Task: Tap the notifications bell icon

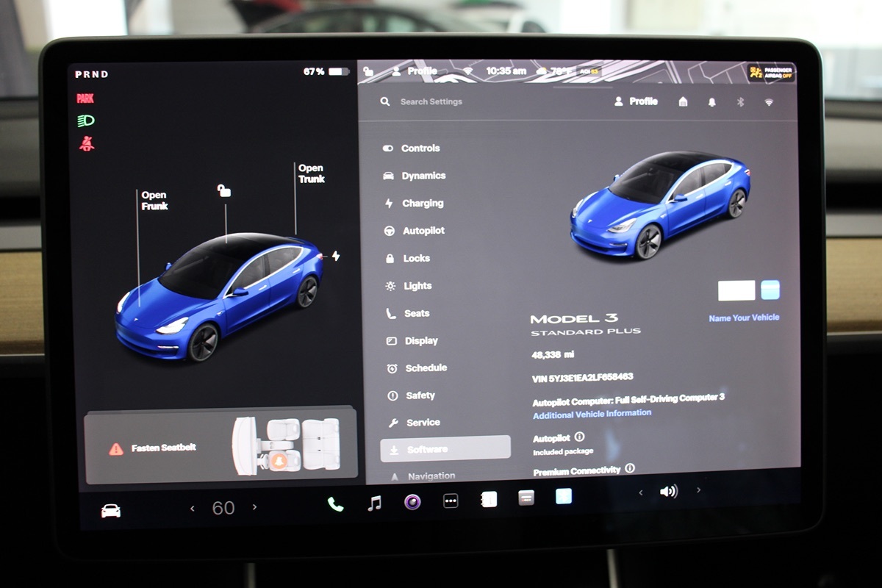Action: click(711, 102)
